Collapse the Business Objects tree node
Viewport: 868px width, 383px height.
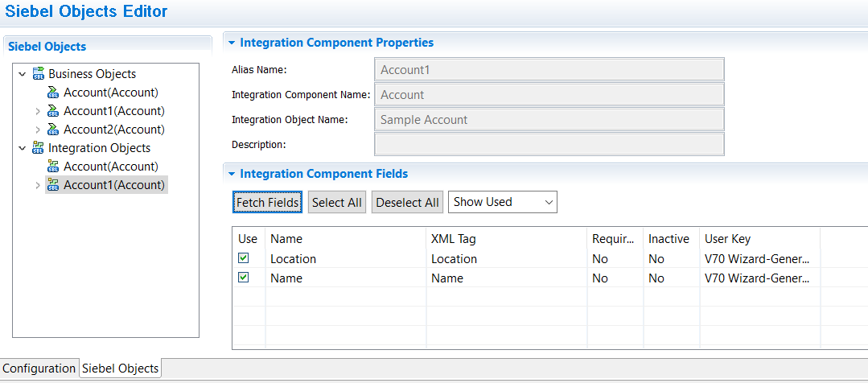23,73
